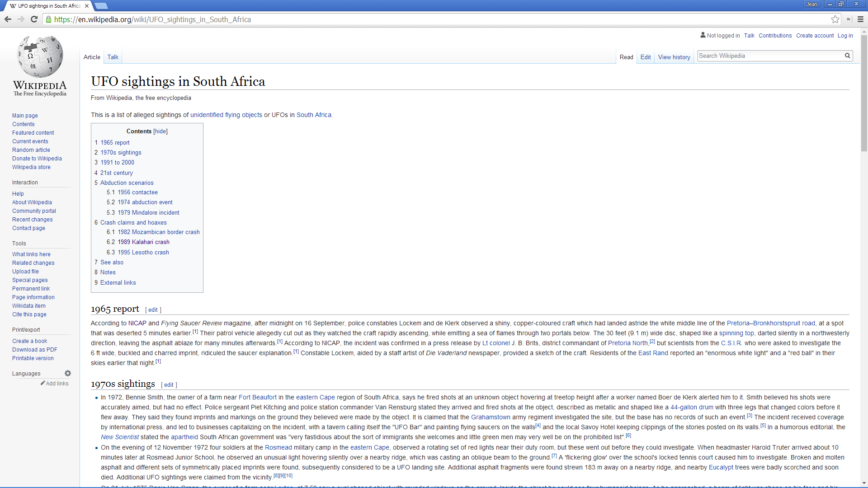Click the Add links pencil icon
The width and height of the screenshot is (868, 488).
click(43, 383)
